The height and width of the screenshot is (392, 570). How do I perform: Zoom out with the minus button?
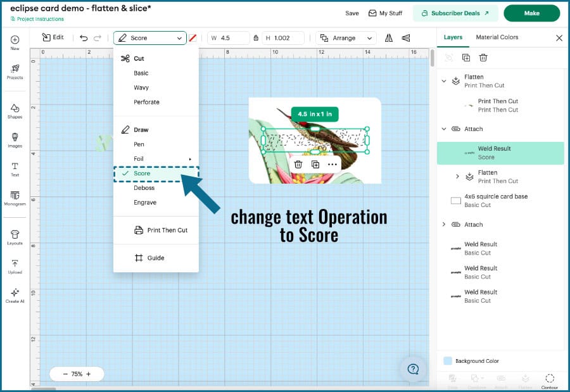click(x=65, y=374)
